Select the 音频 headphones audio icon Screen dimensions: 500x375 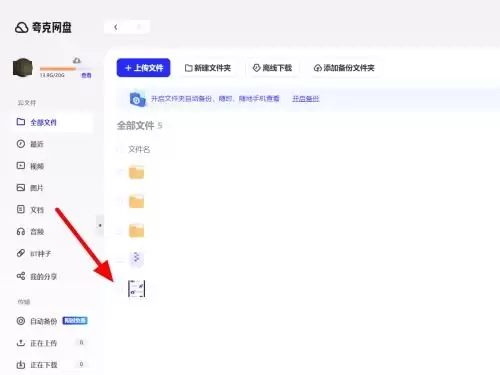pyautogui.click(x=21, y=231)
